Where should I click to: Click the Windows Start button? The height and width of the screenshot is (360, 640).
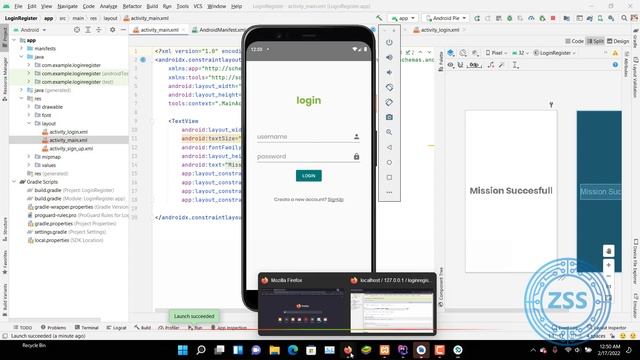[x=182, y=350]
